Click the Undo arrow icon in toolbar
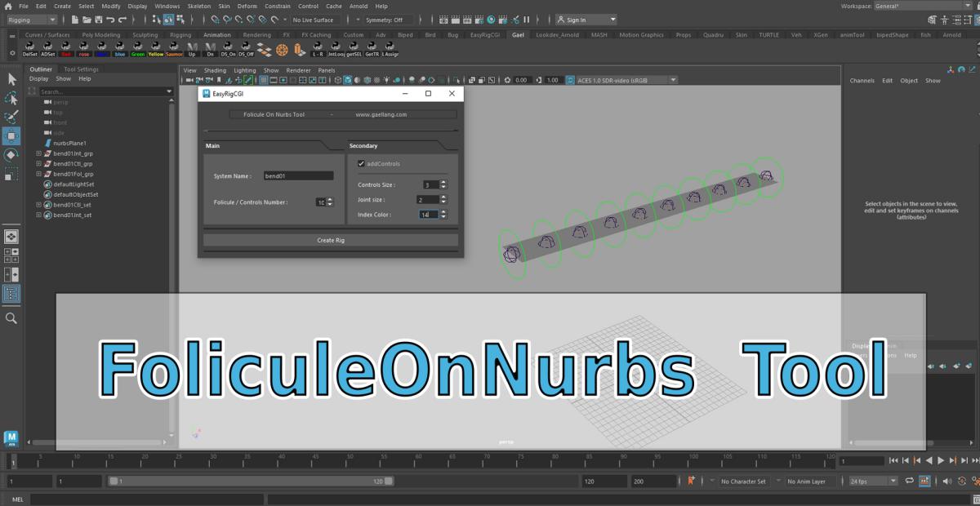Image resolution: width=980 pixels, height=506 pixels. point(110,20)
